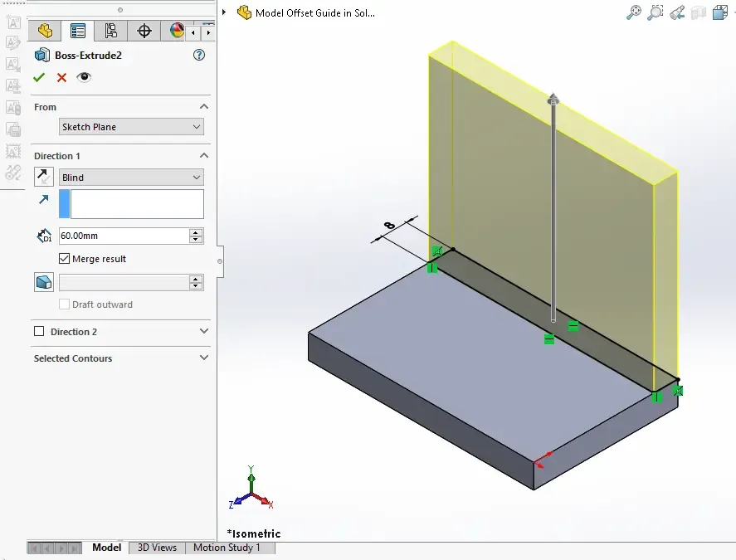Uncheck the Merge result checkbox

click(65, 259)
